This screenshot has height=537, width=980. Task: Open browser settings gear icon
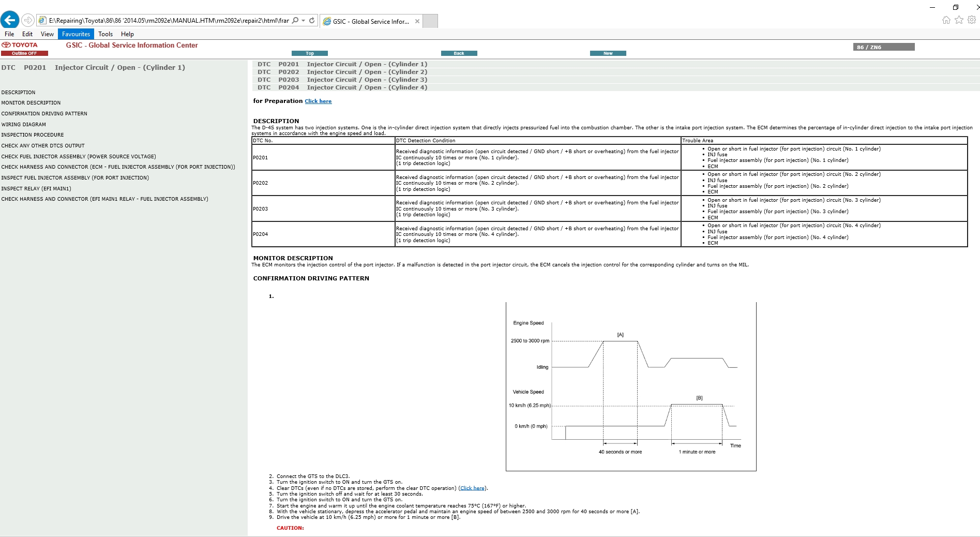point(972,20)
